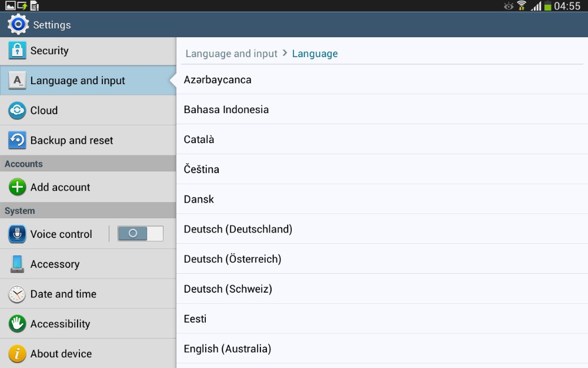Go back via Language and input breadcrumb

[231, 54]
